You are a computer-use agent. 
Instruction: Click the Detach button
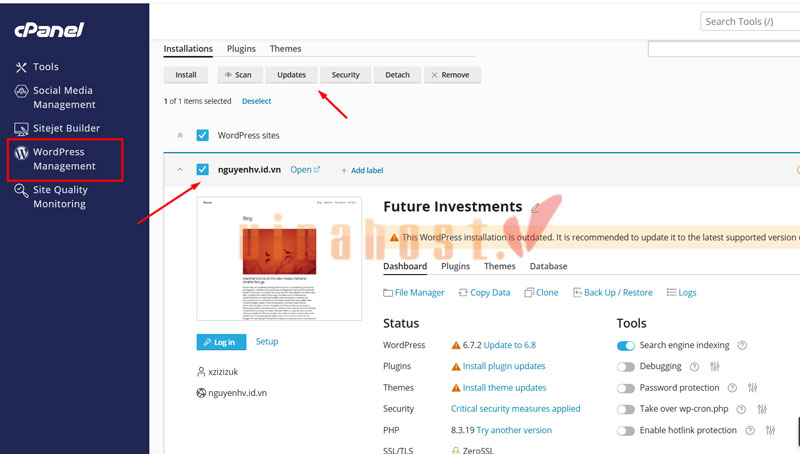click(397, 75)
